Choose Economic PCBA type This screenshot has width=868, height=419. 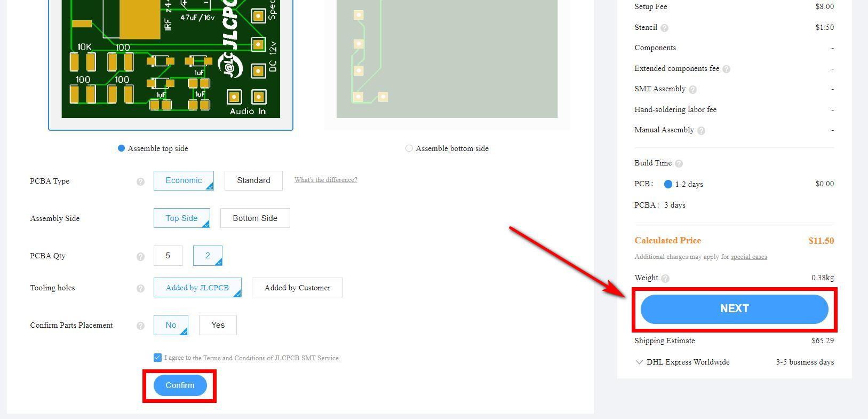click(x=184, y=180)
